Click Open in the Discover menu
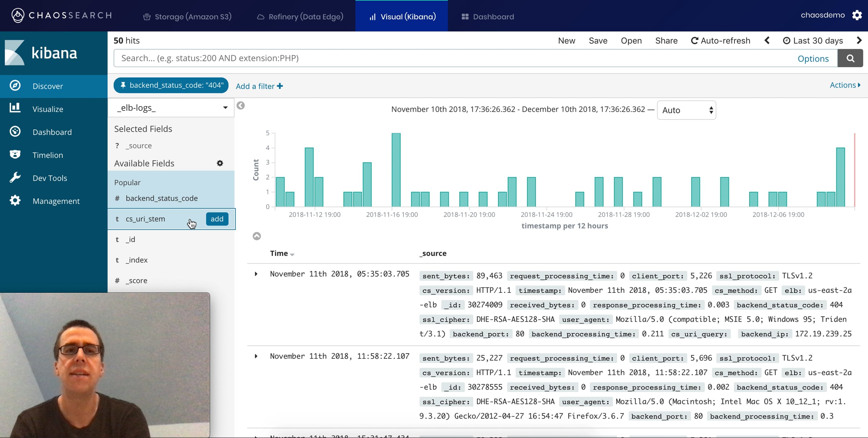The height and width of the screenshot is (438, 868). (631, 41)
